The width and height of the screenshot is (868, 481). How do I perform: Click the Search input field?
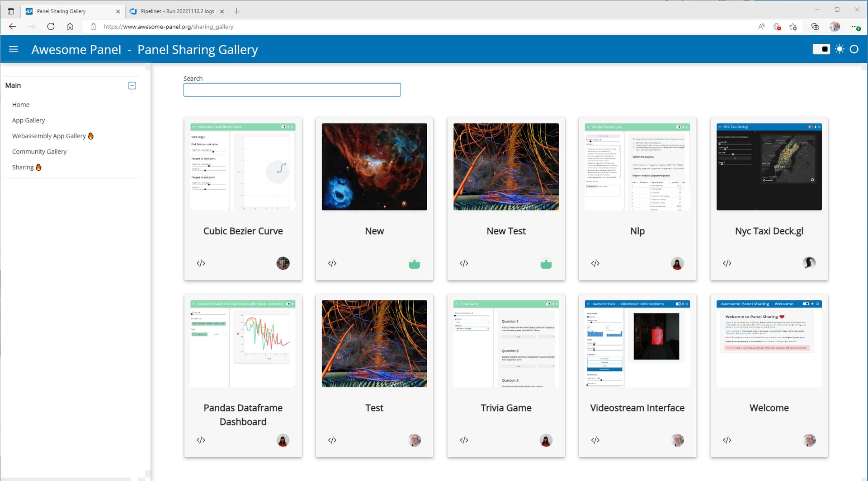[x=292, y=89]
